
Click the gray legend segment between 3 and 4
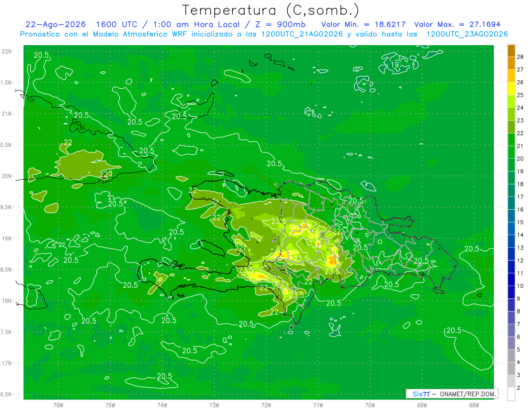coord(511,369)
